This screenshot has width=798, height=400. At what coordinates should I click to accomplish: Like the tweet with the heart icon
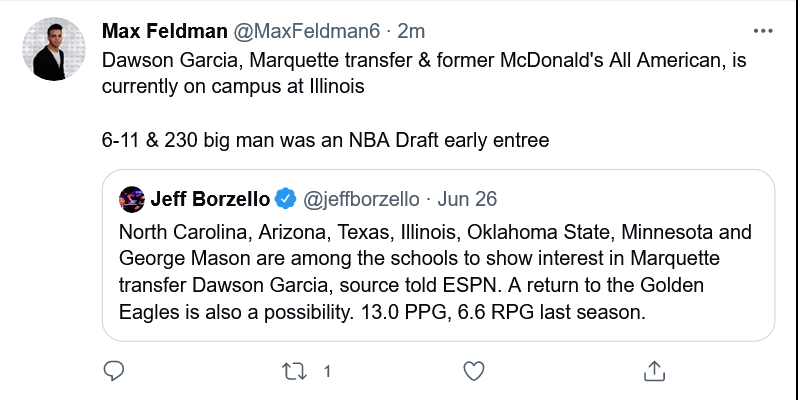(475, 371)
